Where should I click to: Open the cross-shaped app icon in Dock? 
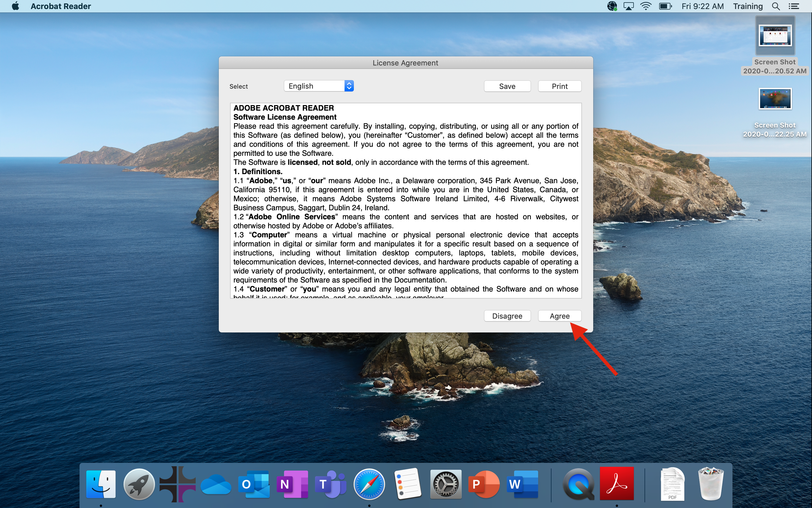tap(177, 484)
